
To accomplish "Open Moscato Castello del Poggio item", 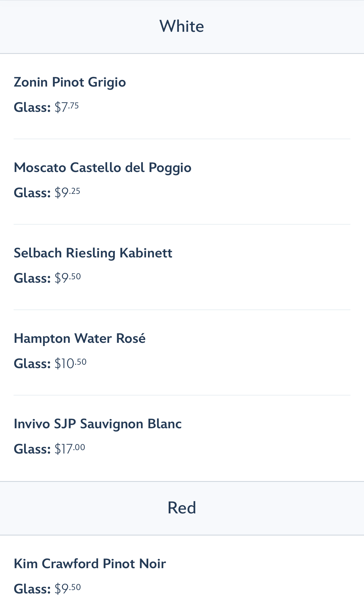I will point(103,167).
